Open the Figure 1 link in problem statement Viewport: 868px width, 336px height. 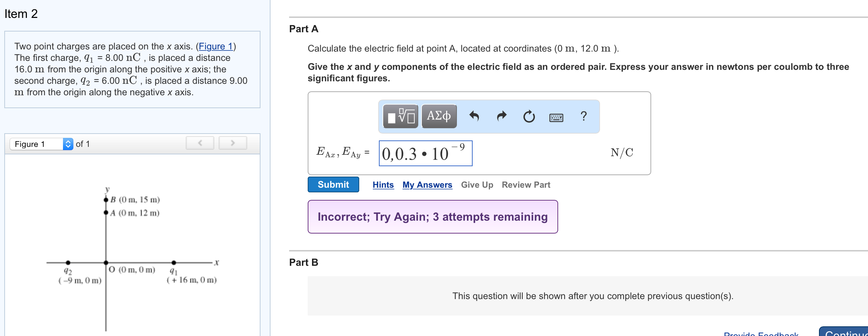tap(216, 46)
